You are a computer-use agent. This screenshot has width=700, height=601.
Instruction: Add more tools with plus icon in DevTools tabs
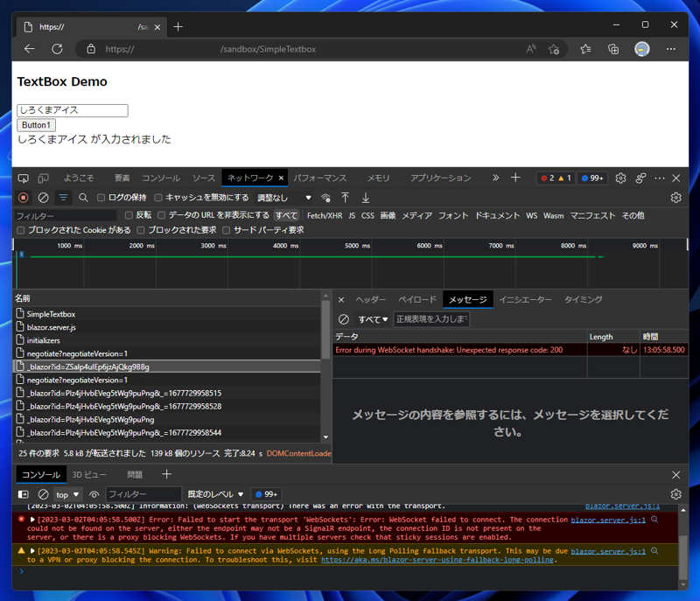pyautogui.click(x=515, y=178)
